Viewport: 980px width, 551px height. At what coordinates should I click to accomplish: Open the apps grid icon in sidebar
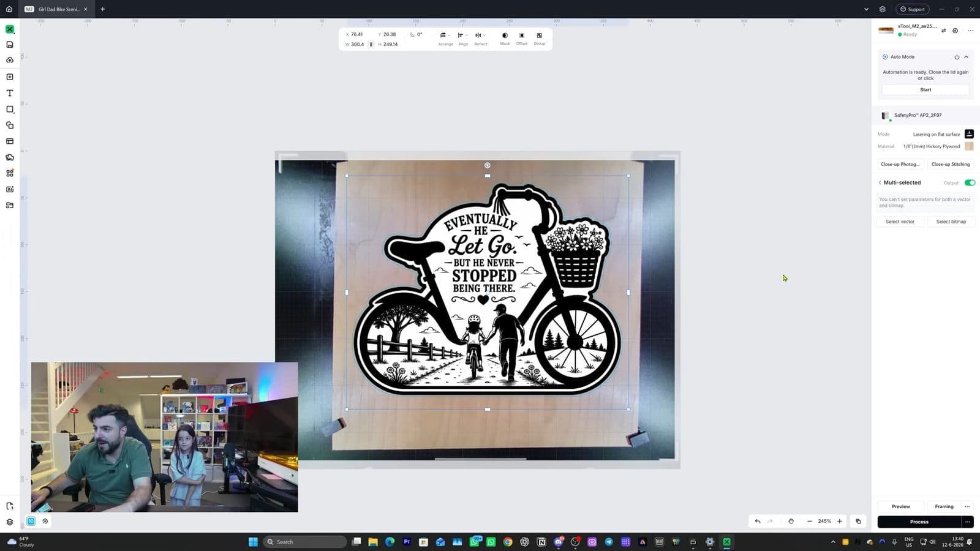point(10,173)
